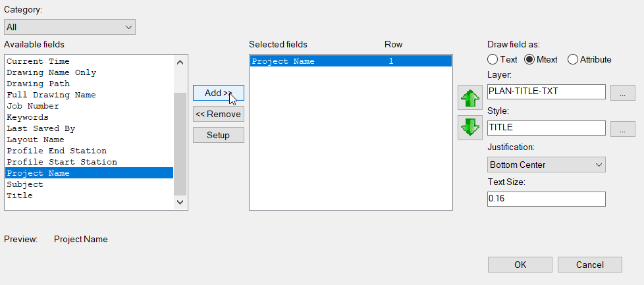Open field Setup

coord(219,135)
